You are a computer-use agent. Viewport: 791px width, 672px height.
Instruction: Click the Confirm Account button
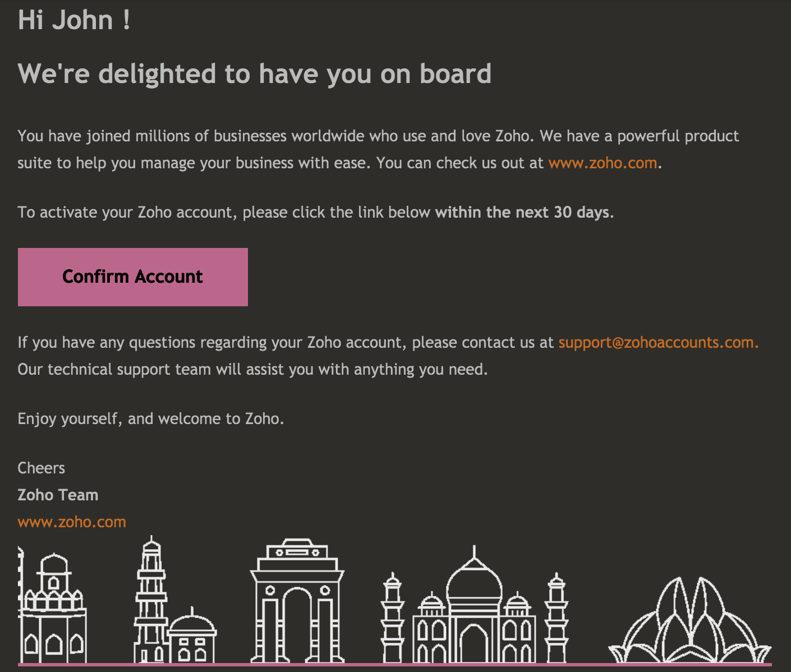(133, 277)
